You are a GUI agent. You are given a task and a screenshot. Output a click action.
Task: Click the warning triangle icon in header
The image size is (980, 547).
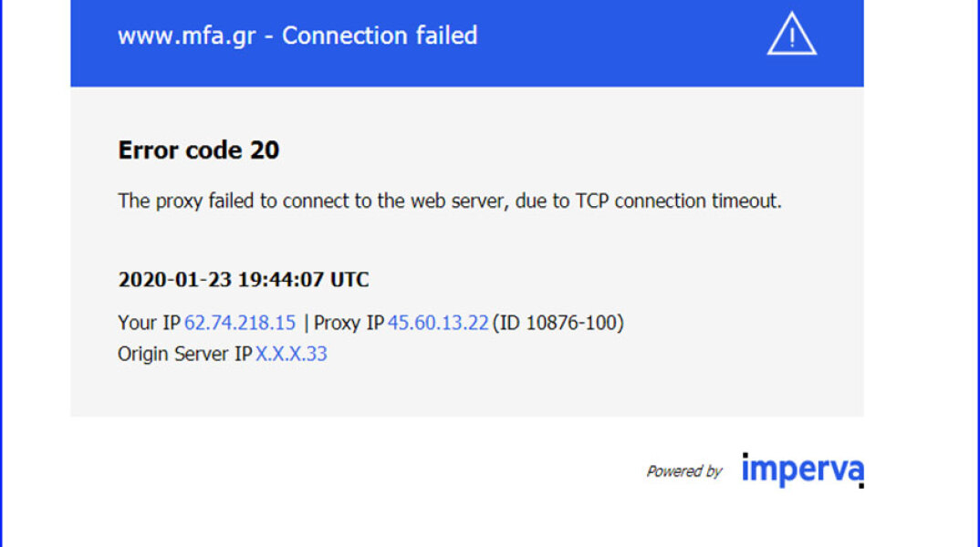791,37
